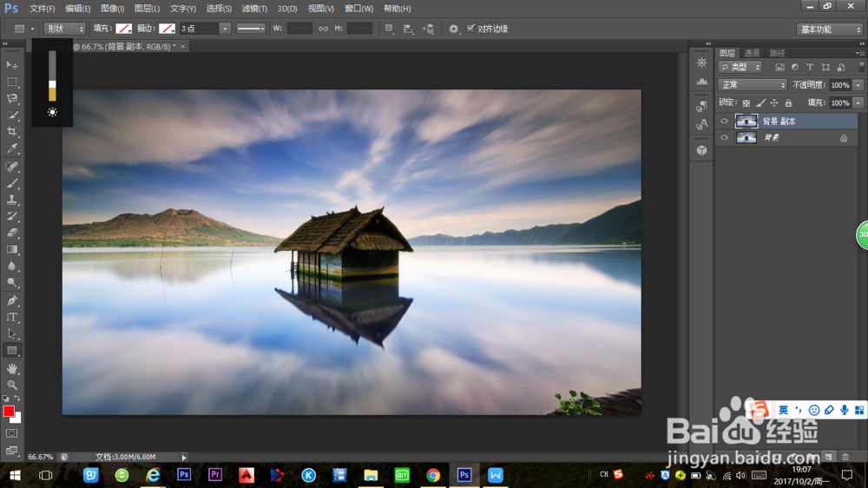
Task: Hide the 背景 layer
Action: click(724, 137)
